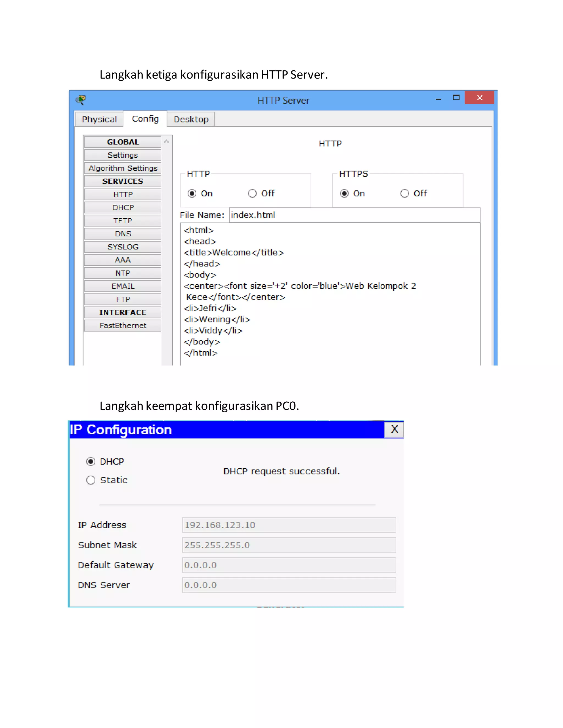Maximize the HTTP Server window
The image size is (563, 728).
456,98
